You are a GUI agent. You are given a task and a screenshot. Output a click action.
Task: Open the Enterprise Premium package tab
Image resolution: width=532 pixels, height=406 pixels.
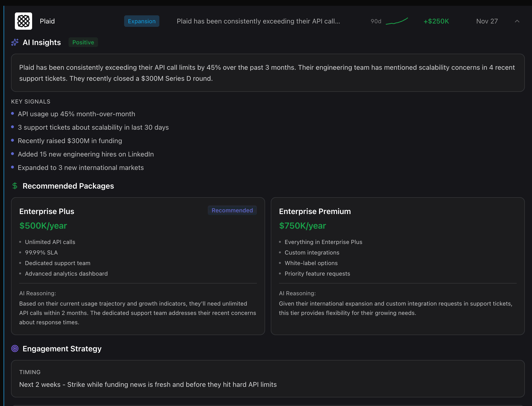tap(315, 211)
